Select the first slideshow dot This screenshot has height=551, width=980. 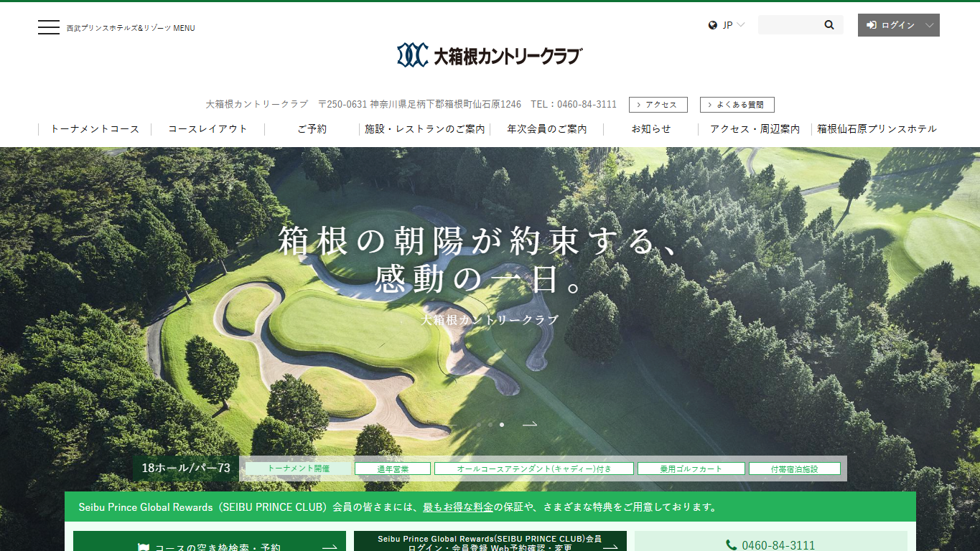pos(479,425)
